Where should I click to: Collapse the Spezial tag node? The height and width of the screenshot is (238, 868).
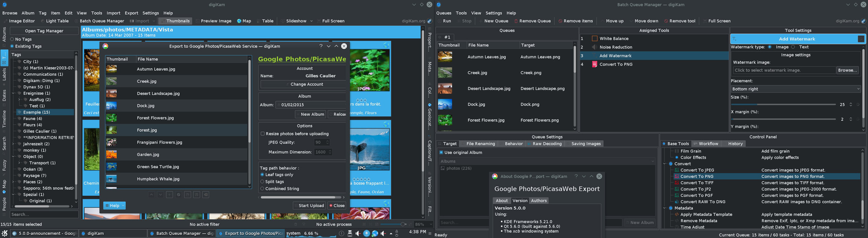13,195
